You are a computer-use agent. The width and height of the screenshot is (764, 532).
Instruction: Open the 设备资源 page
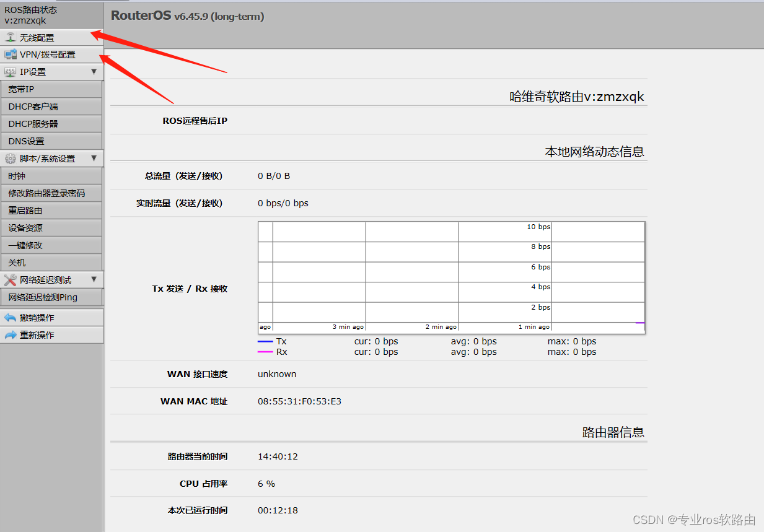[52, 228]
